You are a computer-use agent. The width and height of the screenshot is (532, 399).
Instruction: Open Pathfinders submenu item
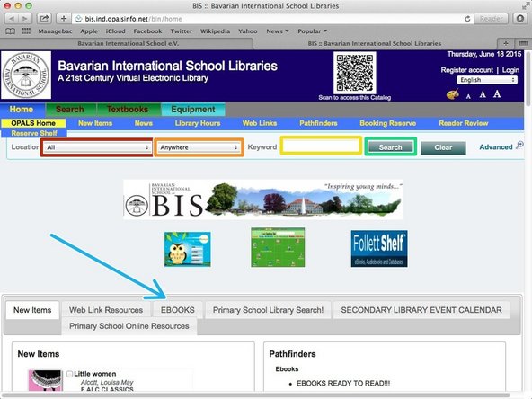(x=318, y=123)
